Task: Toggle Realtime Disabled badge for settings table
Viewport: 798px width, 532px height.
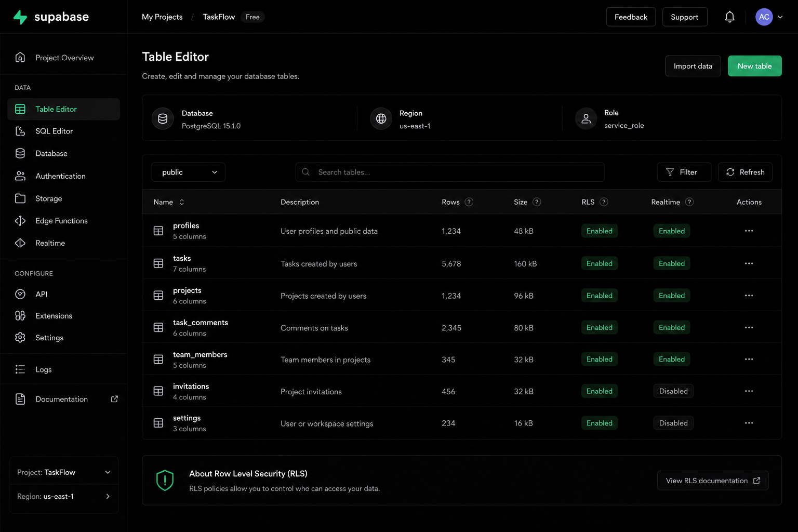Action: tap(673, 423)
